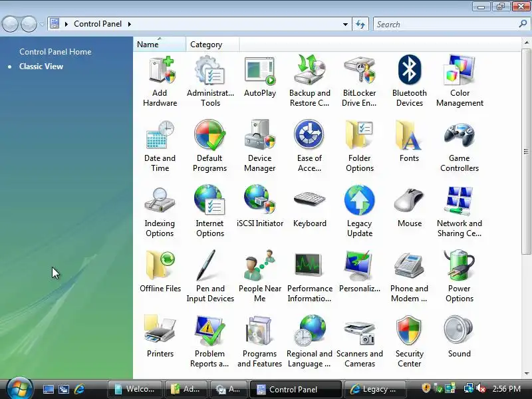The image size is (532, 399).
Task: Switch to the Welcome taskbar window
Action: click(x=136, y=389)
